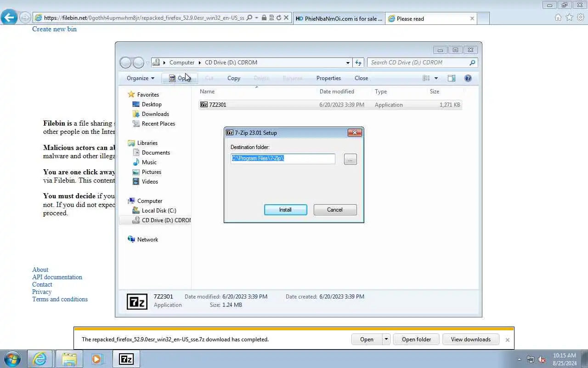Toggle the preview pane icon
The image size is (588, 368).
[x=452, y=78]
